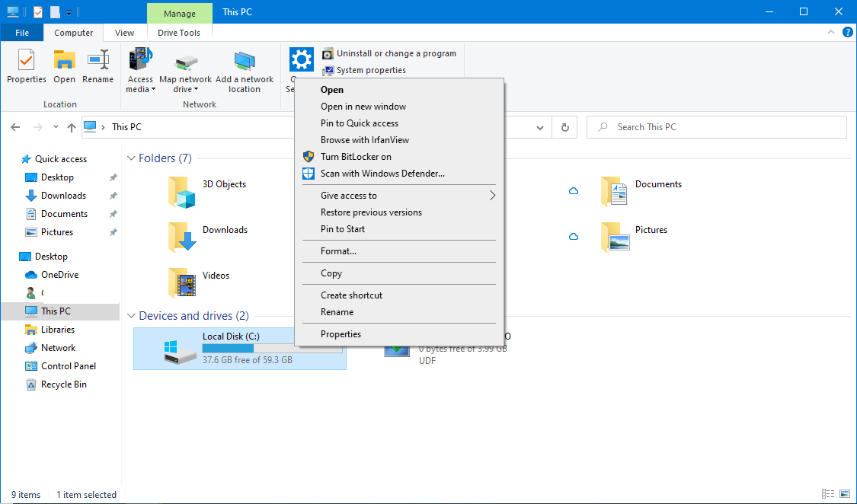
Task: Choose Pin to Start in context menu
Action: pos(399,229)
